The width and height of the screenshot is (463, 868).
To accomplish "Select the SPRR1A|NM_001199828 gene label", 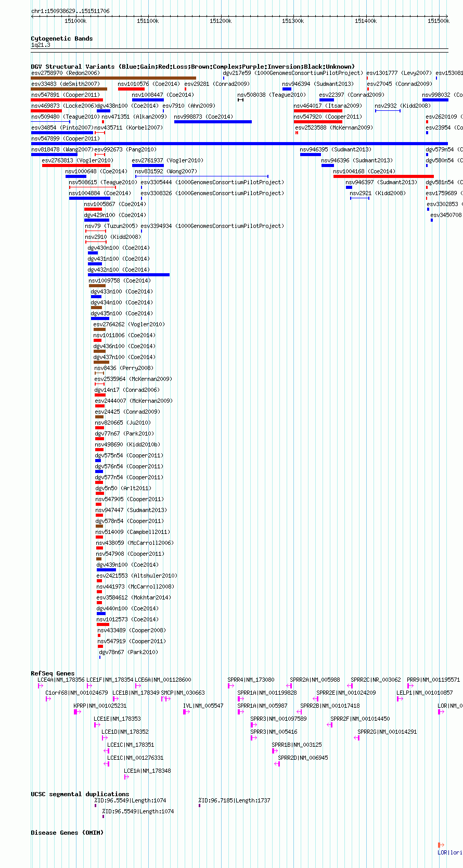I will (x=267, y=693).
